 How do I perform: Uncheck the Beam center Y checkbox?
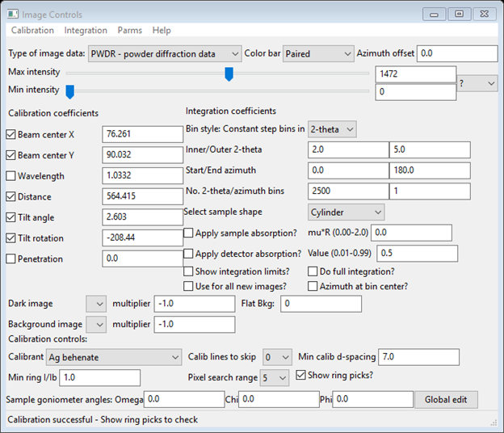point(10,155)
